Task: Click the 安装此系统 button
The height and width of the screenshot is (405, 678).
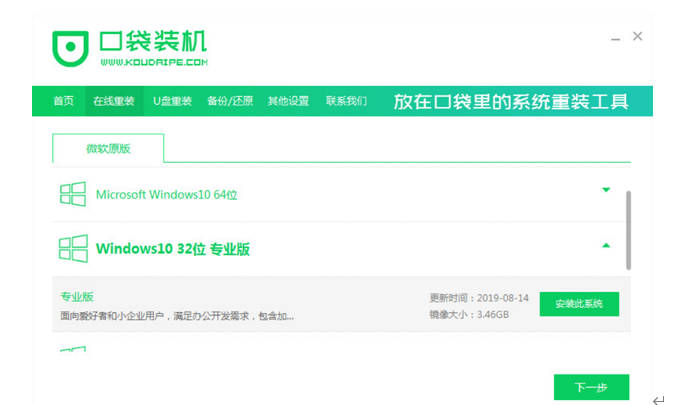Action: tap(579, 304)
